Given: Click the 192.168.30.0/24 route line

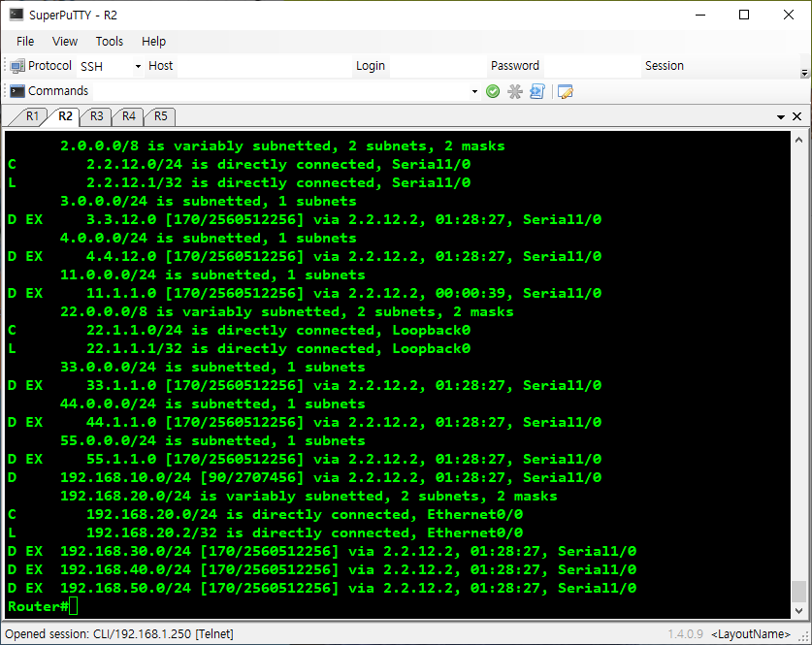Looking at the screenshot, I should pyautogui.click(x=322, y=551).
